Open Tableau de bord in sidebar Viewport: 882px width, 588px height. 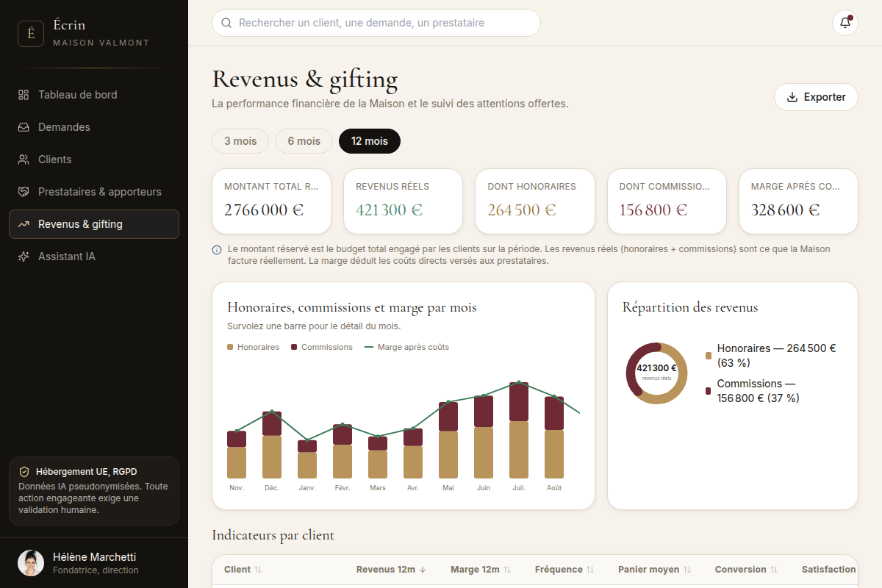click(x=94, y=95)
